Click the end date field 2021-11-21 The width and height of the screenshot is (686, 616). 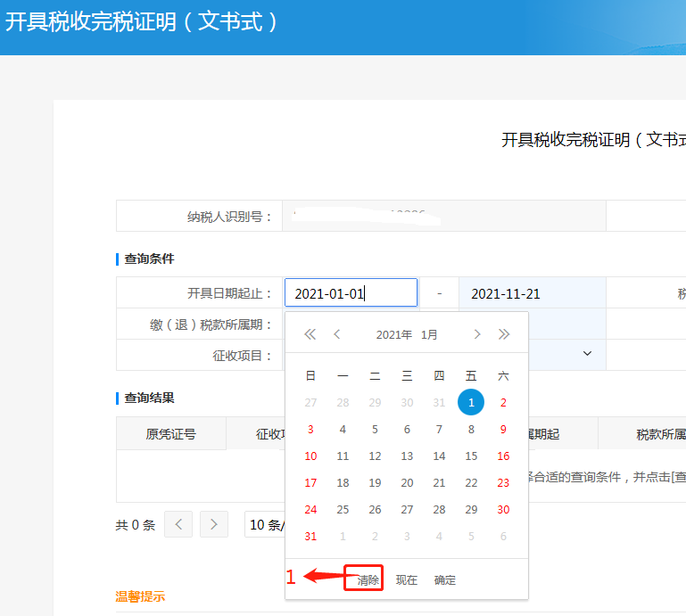(x=532, y=293)
